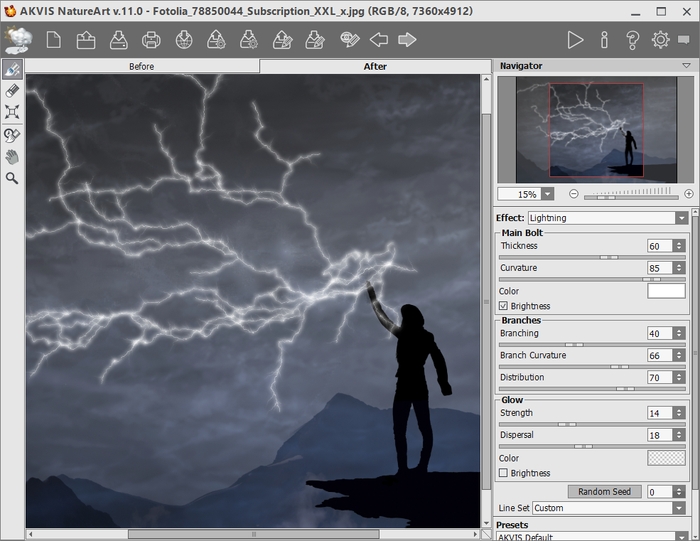
Task: Click the Glow Strength slider
Action: [x=592, y=424]
